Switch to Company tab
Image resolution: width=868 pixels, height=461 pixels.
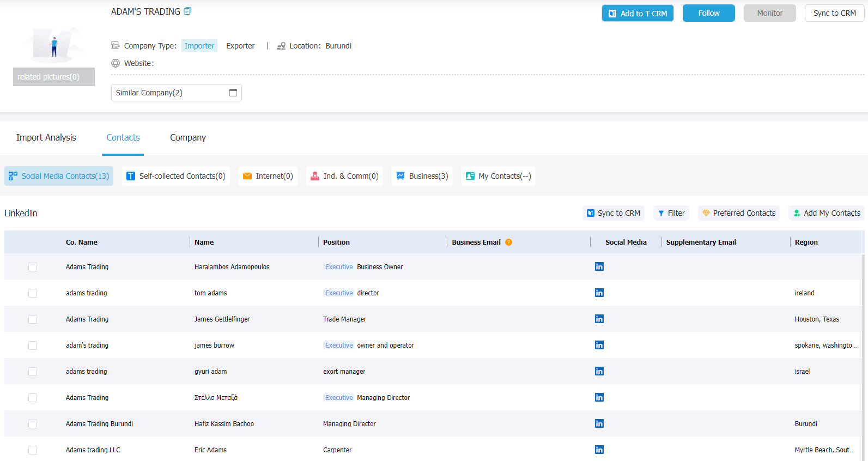point(188,137)
